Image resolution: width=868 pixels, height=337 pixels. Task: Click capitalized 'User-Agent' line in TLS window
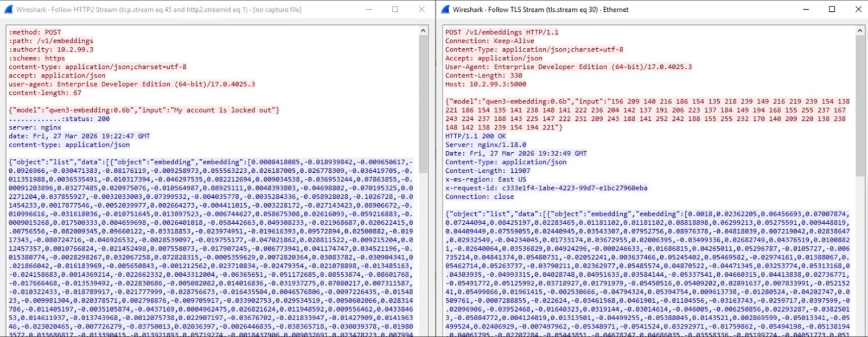pyautogui.click(x=569, y=67)
